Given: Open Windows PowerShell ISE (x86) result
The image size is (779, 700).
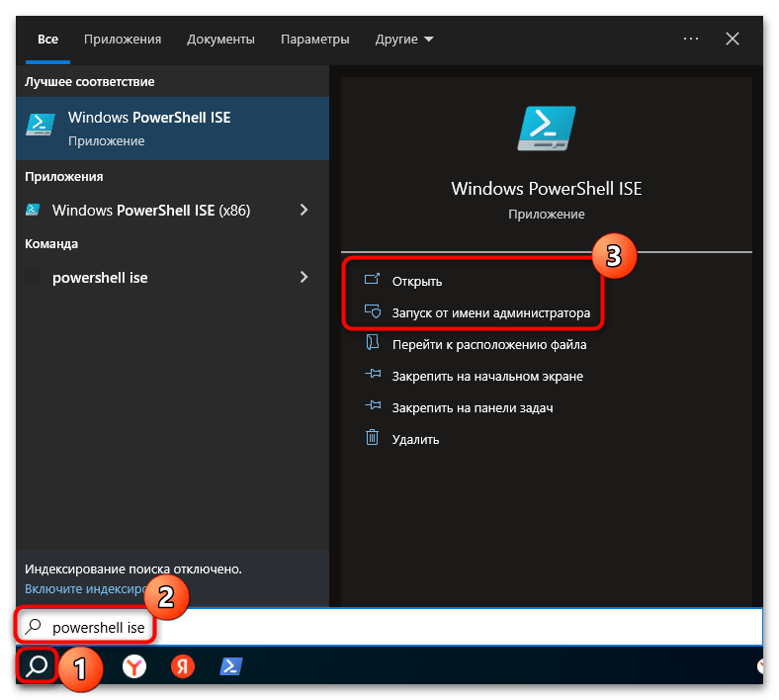Looking at the screenshot, I should click(x=151, y=211).
